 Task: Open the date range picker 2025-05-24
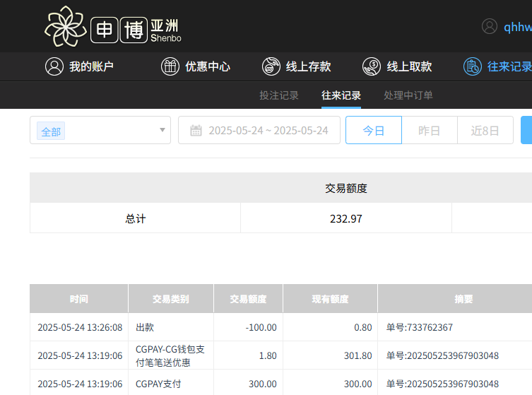[268, 131]
